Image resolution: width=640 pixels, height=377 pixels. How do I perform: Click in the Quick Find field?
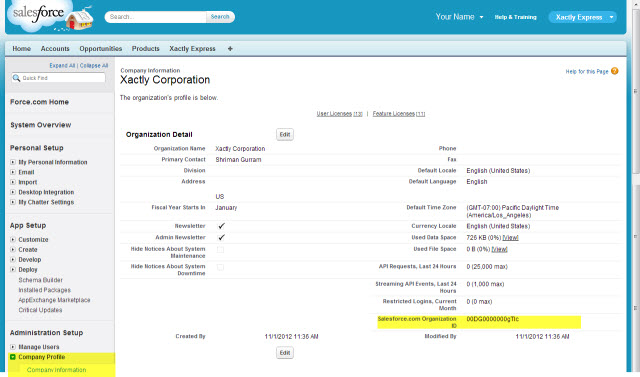58,78
